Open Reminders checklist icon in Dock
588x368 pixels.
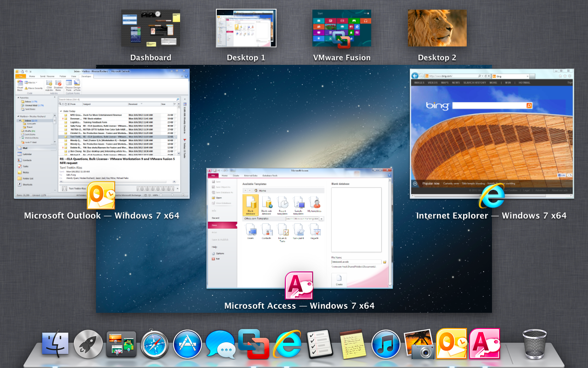tap(320, 344)
